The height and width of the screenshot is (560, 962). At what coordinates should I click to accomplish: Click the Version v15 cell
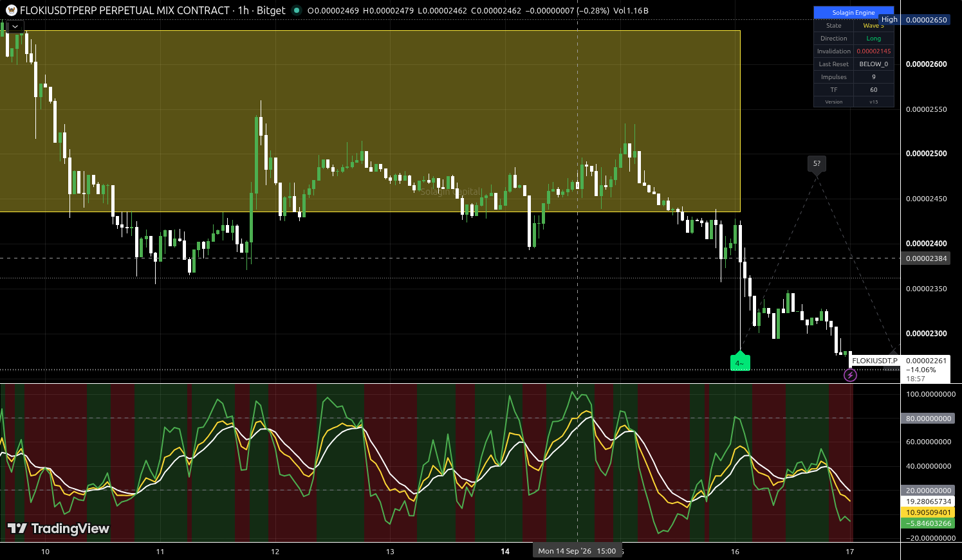(x=874, y=102)
